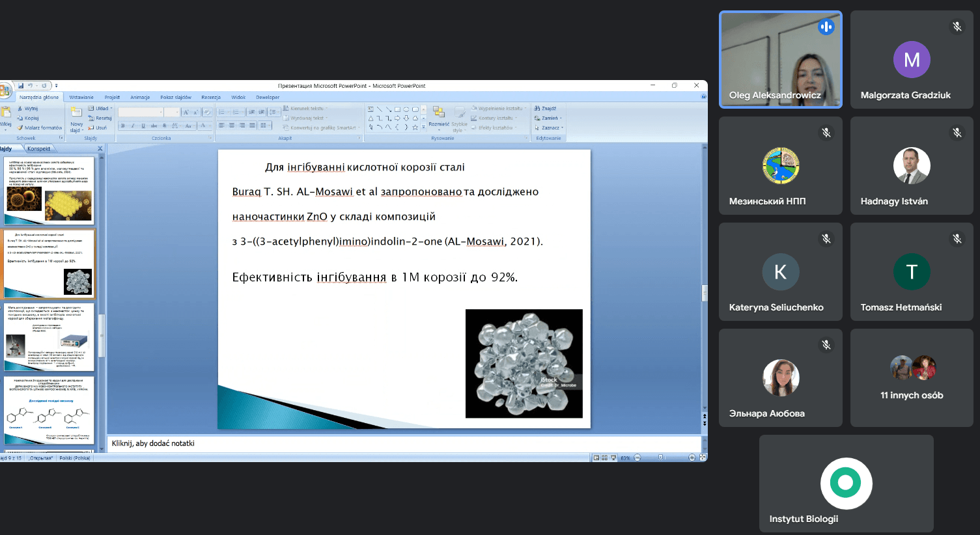Screen dimensions: 980x535
Task: Click the Undo arrow in quick access toolbar
Action: [x=30, y=85]
